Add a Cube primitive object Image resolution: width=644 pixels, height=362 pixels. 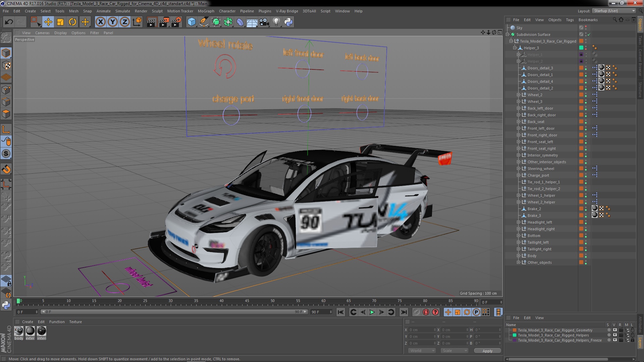pos(192,22)
